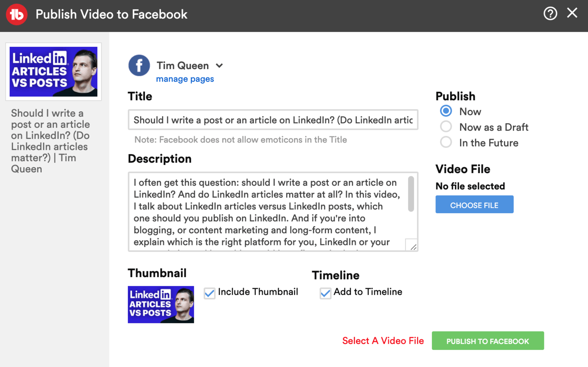Click the Thumbnail section preview image

pos(161,305)
